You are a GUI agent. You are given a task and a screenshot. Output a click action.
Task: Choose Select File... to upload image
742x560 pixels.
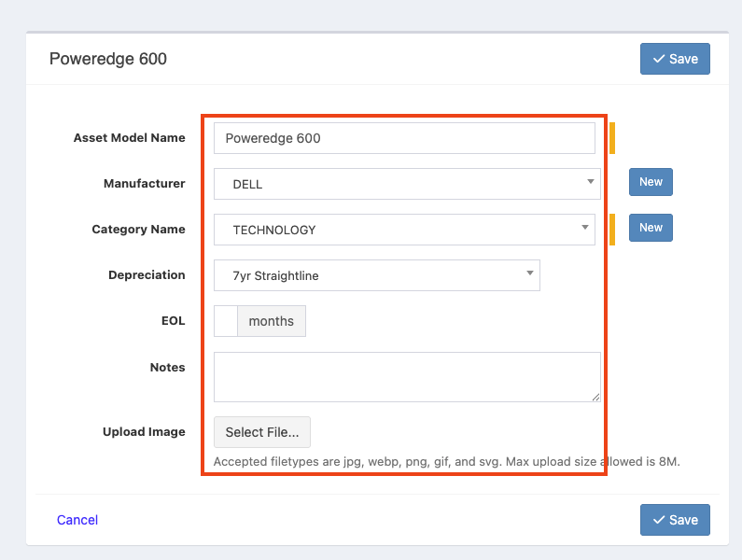tap(262, 432)
